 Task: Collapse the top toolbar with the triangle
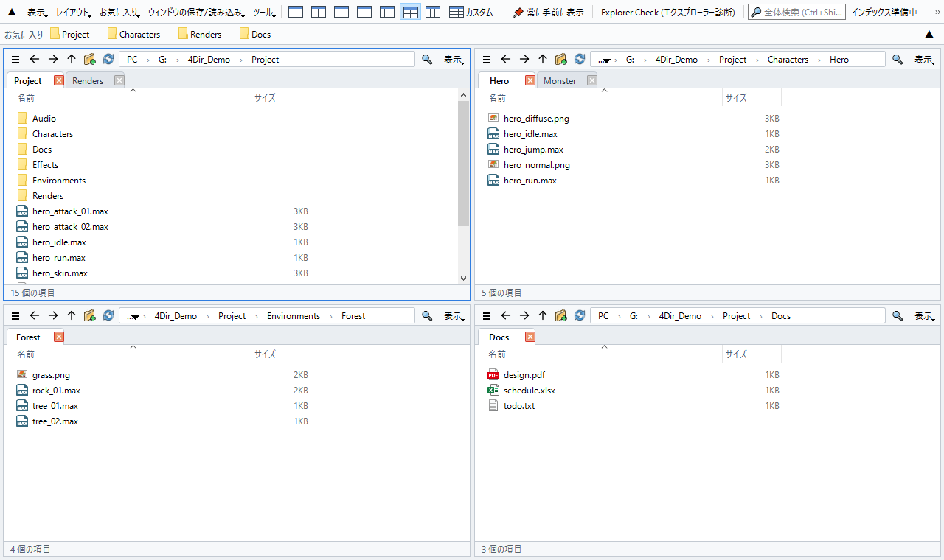[12, 12]
